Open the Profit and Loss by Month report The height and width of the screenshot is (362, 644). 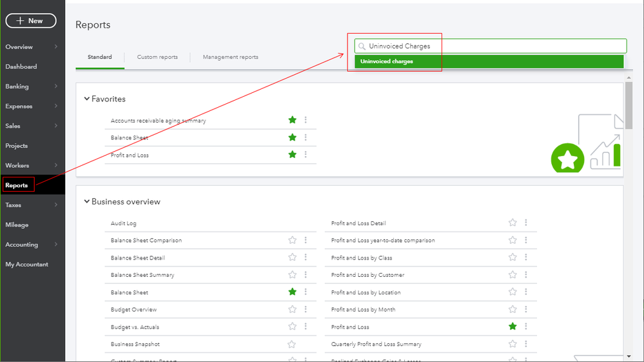363,309
